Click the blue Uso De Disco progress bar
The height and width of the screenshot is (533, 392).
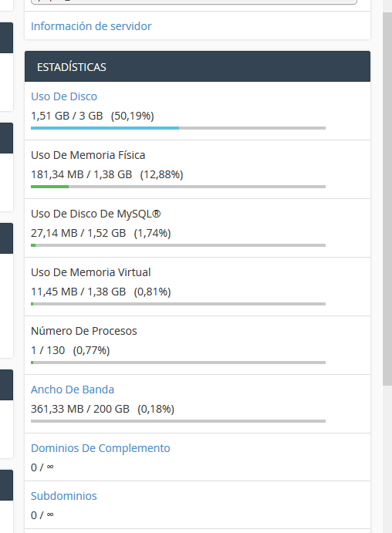(178, 128)
